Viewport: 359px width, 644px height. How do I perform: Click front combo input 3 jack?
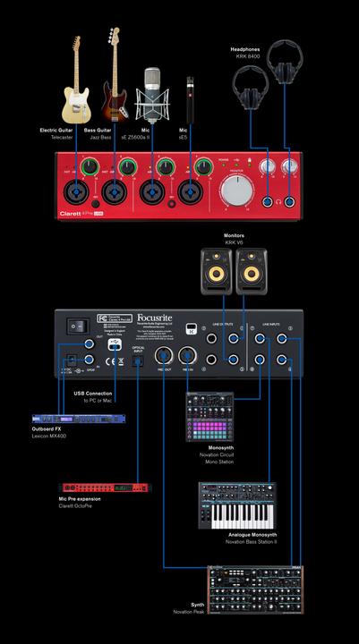point(152,192)
